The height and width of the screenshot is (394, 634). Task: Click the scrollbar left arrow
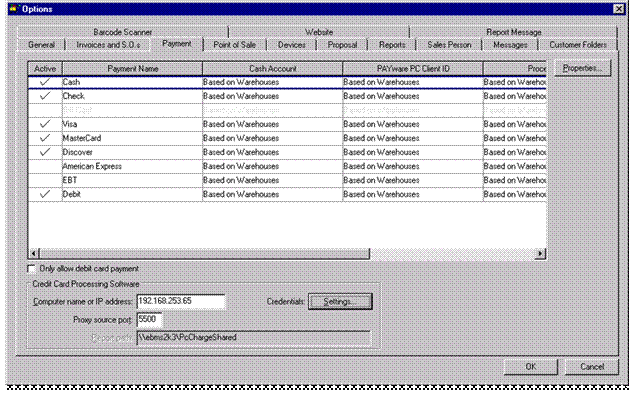point(34,254)
